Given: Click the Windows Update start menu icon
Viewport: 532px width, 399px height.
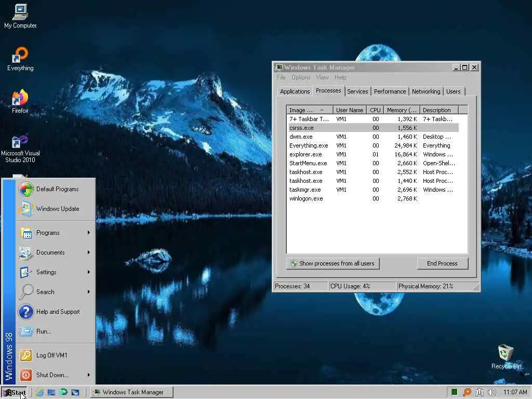Looking at the screenshot, I should coord(26,209).
